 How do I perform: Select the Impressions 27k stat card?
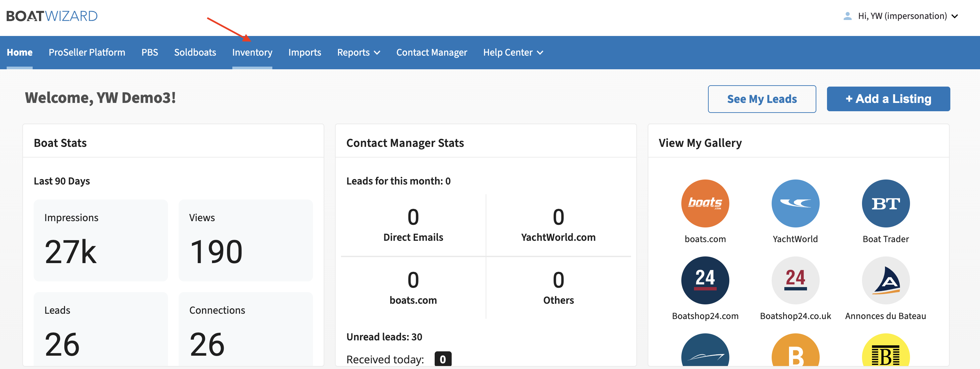(x=100, y=240)
